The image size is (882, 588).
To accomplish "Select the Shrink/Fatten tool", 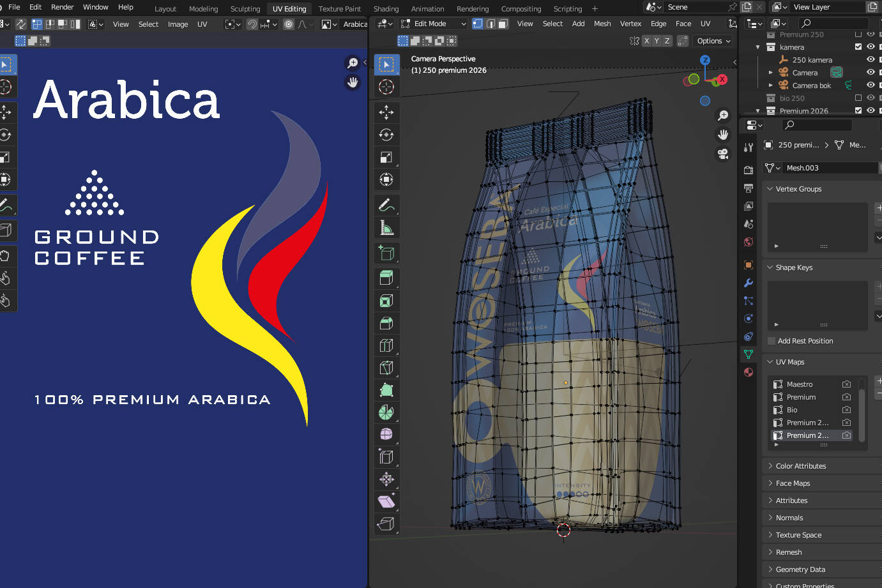I will coord(386,479).
